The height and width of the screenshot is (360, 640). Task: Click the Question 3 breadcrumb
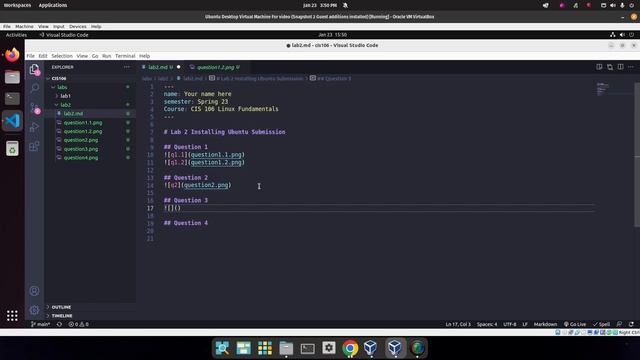(x=331, y=78)
